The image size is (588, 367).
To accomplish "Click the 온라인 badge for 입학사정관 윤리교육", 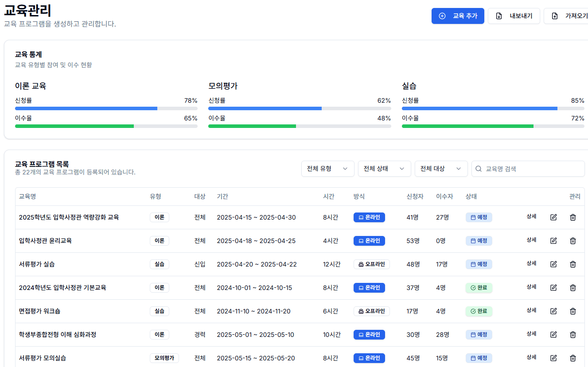I will 369,241.
